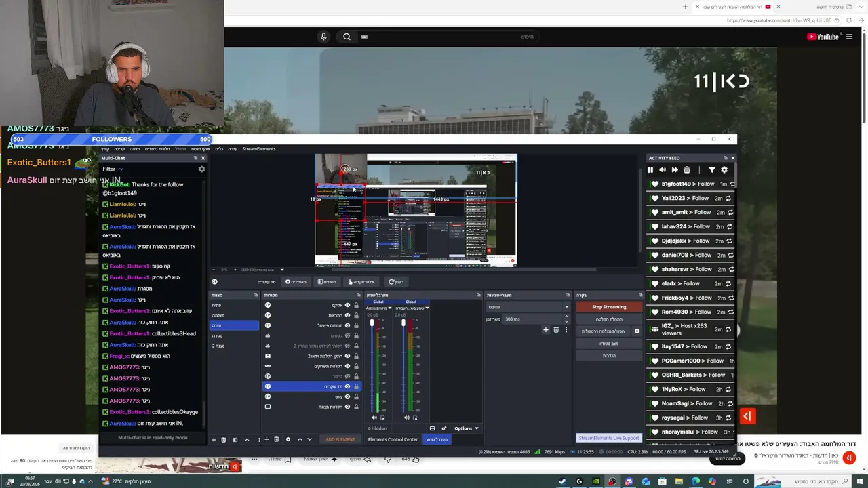Open advanced audio properties gears icon
This screenshot has width=868, height=488.
click(x=444, y=428)
